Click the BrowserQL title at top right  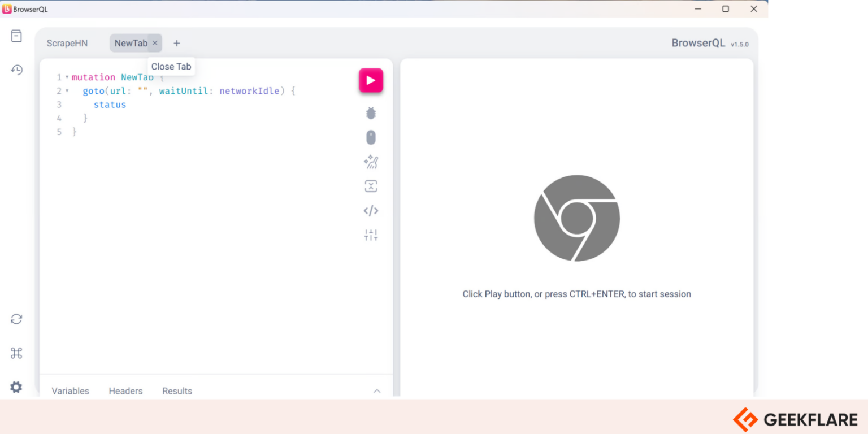click(x=698, y=43)
